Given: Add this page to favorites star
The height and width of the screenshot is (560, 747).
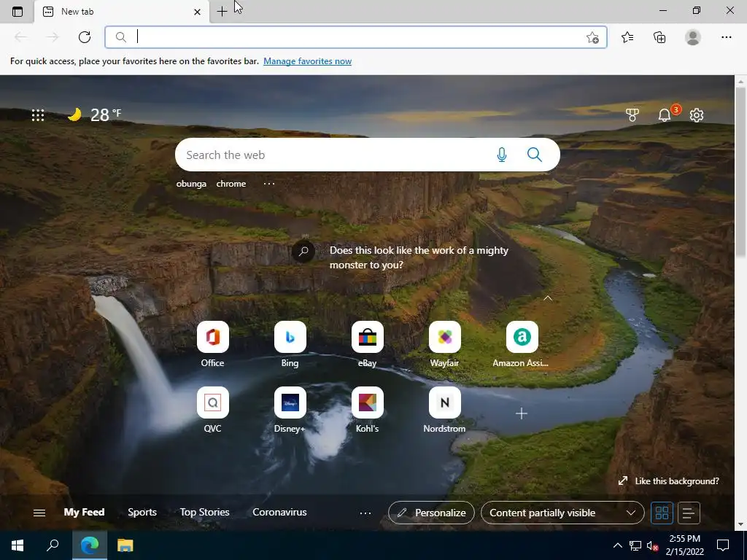Looking at the screenshot, I should pyautogui.click(x=592, y=37).
